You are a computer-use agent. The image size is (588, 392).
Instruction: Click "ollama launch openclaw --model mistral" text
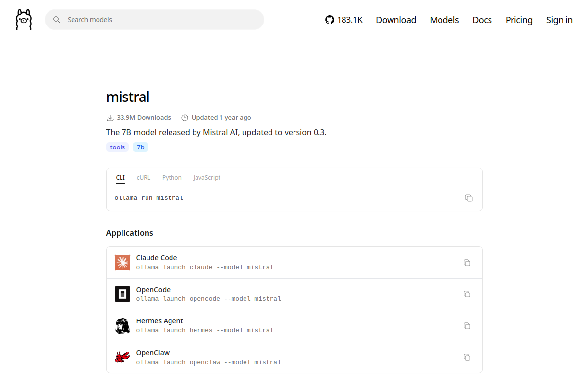[209, 362]
